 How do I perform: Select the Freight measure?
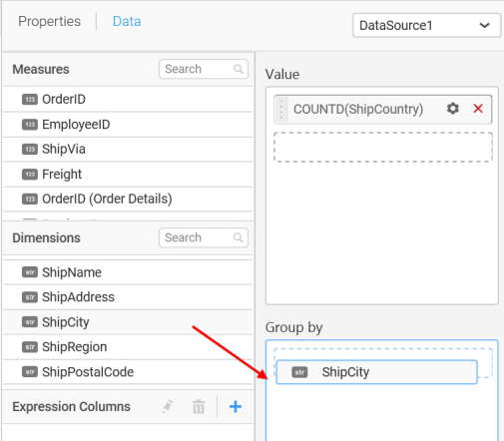click(128, 175)
